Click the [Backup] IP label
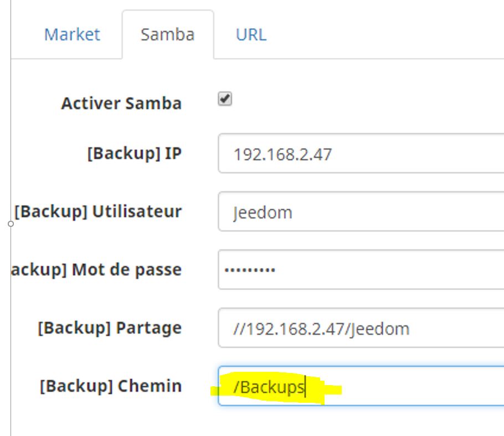The image size is (504, 436). pos(134,153)
